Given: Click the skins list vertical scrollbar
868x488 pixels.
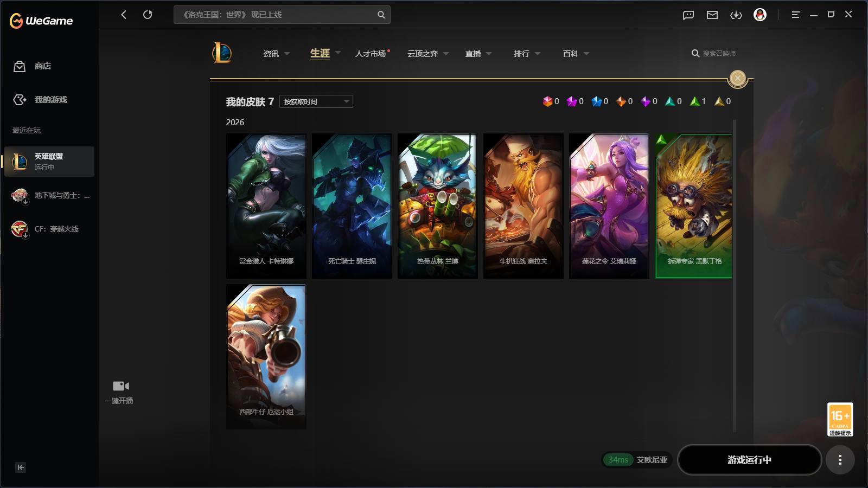Looking at the screenshot, I should pyautogui.click(x=735, y=275).
